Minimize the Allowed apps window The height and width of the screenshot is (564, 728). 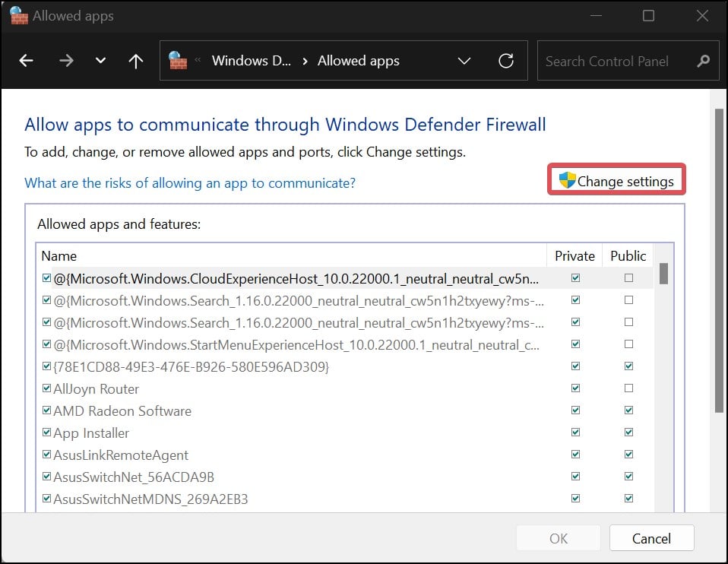(596, 16)
